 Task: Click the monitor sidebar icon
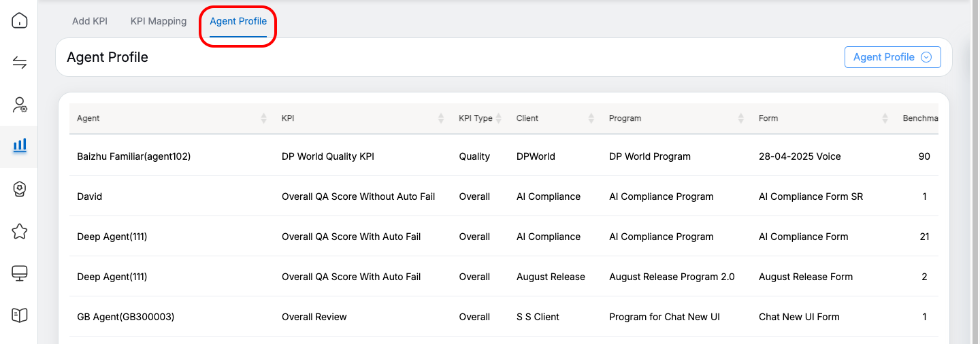(20, 273)
